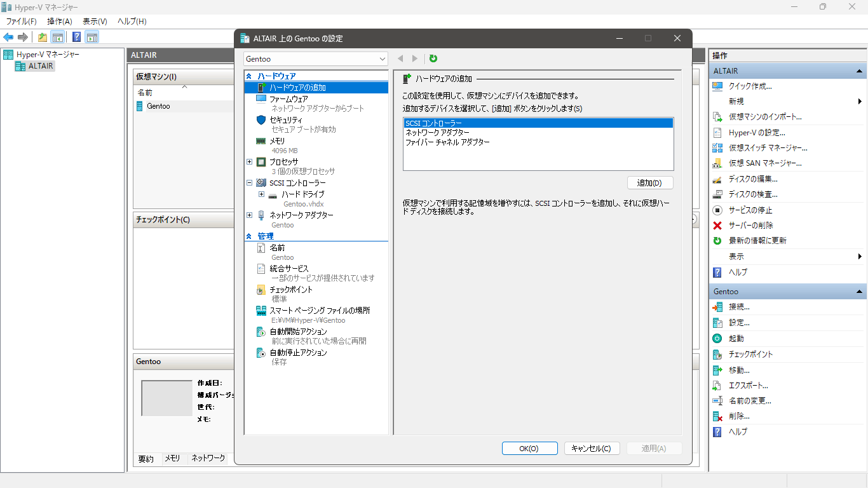
Task: Click the forward arrow in Hyper-V Manager toolbar
Action: tap(23, 37)
